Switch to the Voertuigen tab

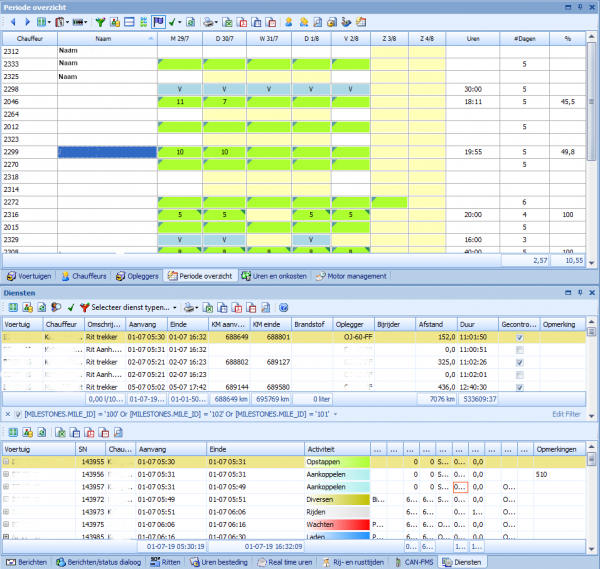29,276
